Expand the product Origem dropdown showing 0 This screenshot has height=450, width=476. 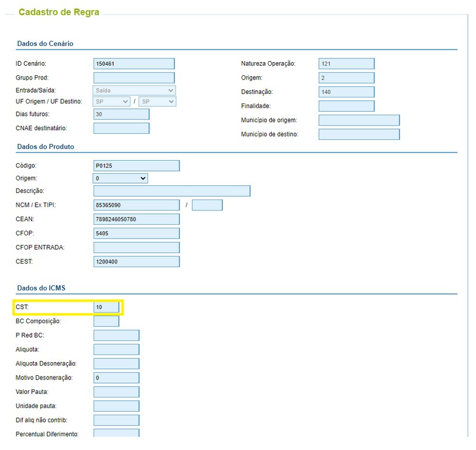point(120,178)
